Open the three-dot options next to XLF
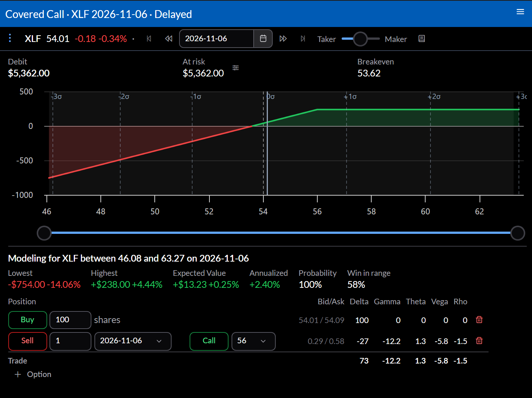This screenshot has height=398, width=532. click(10, 38)
